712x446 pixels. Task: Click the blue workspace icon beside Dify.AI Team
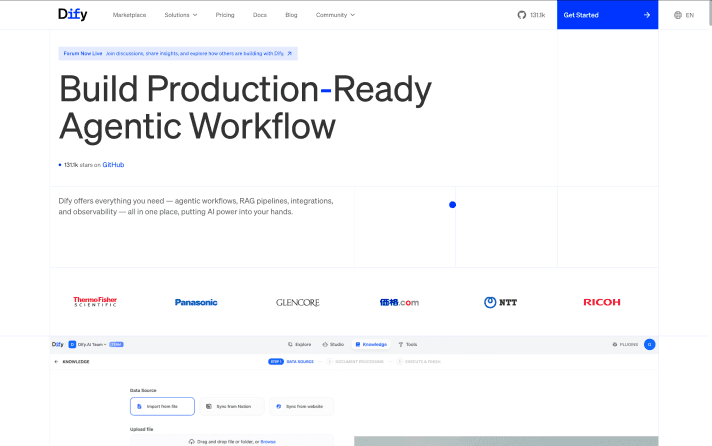[72, 344]
